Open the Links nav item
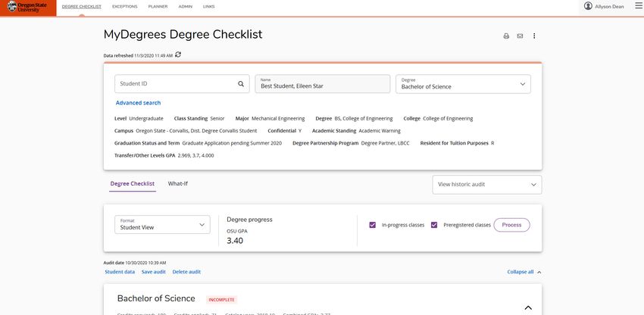This screenshot has width=644, height=315. click(x=208, y=7)
